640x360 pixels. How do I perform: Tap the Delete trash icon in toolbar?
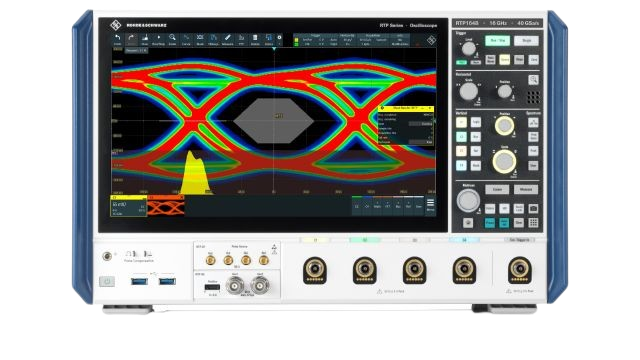click(x=255, y=40)
